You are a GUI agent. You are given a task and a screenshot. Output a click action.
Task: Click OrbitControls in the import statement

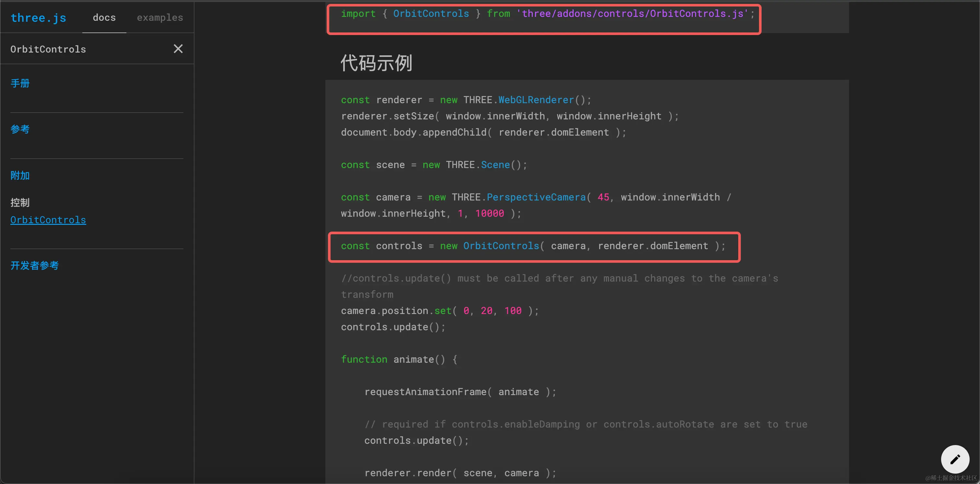[431, 14]
